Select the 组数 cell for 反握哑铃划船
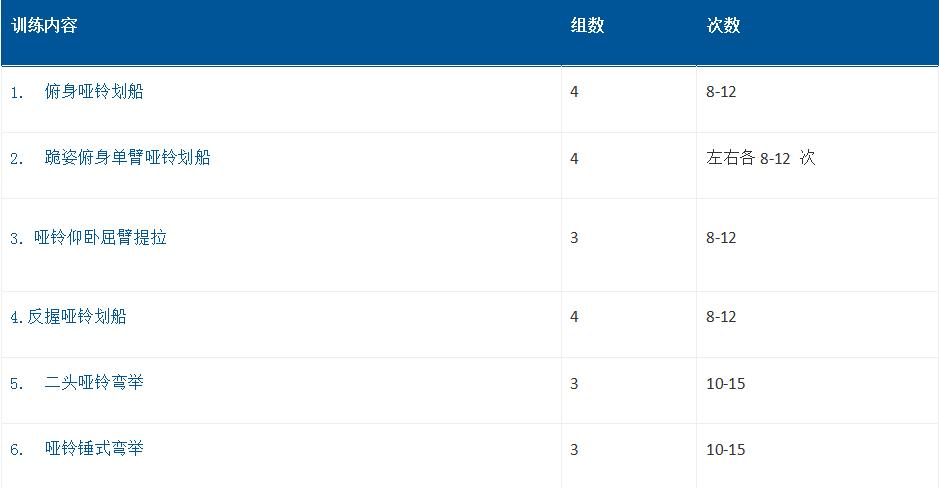The height and width of the screenshot is (488, 939). click(574, 317)
